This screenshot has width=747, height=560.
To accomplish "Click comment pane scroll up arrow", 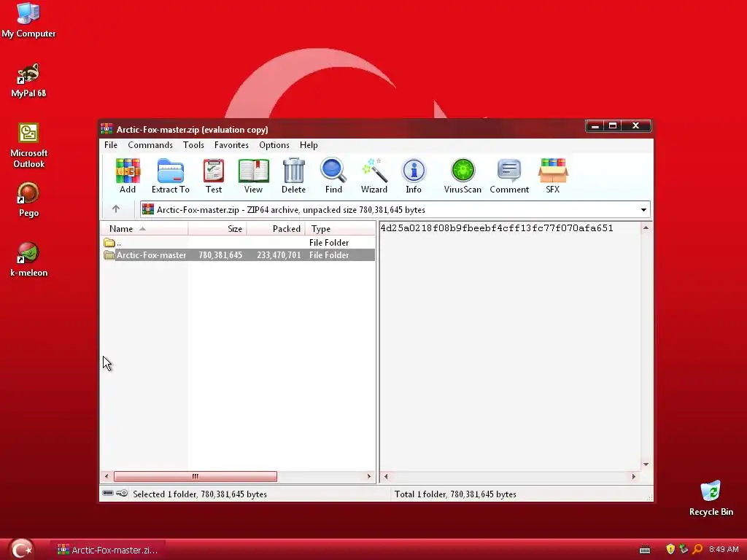I will (646, 227).
